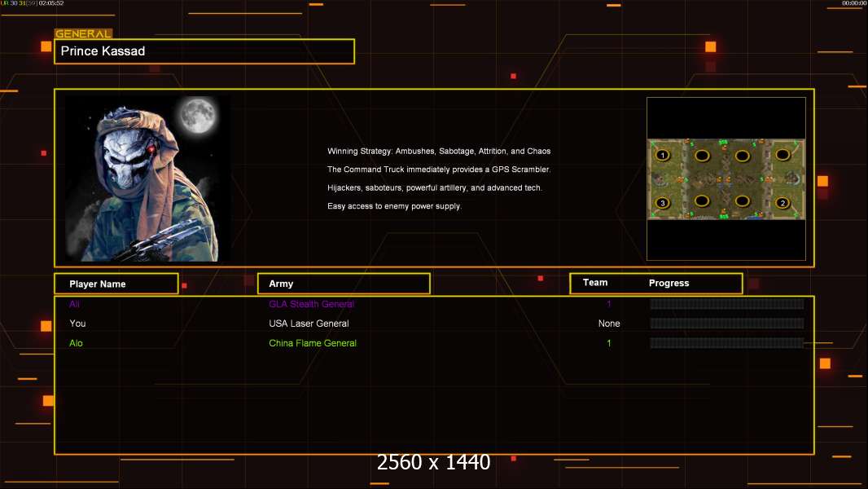Select player Ali in the list

74,304
